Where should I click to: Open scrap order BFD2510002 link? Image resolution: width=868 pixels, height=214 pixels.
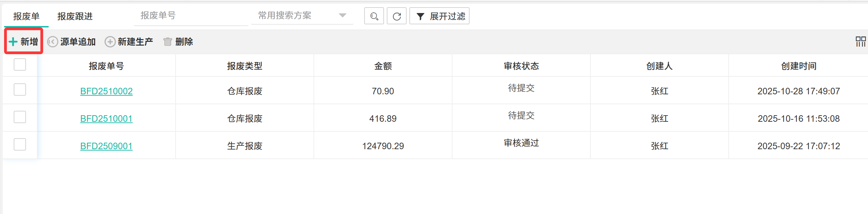point(106,91)
